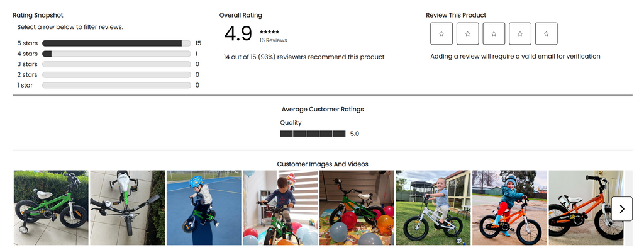Open photo of child on blue court
Screen dimensions: 644x250
pos(204,208)
